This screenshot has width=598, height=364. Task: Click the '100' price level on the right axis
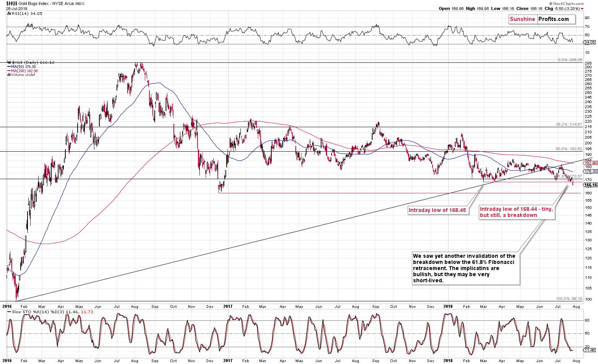(588, 299)
